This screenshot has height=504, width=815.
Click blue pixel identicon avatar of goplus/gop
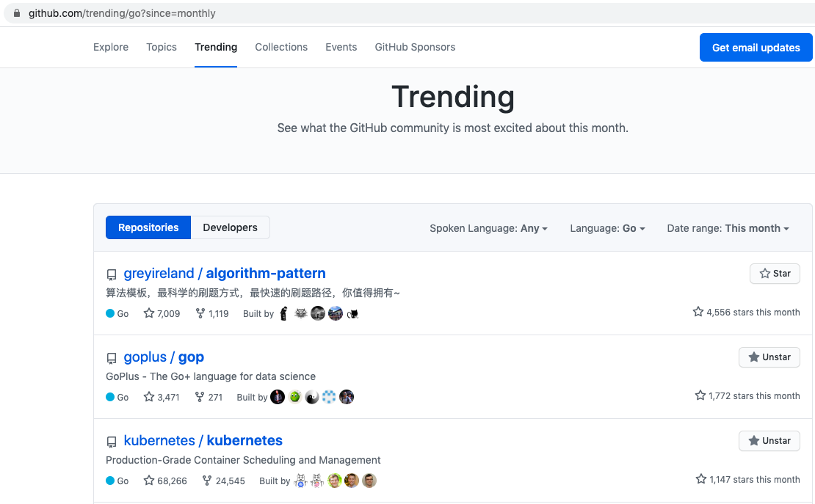pos(329,397)
